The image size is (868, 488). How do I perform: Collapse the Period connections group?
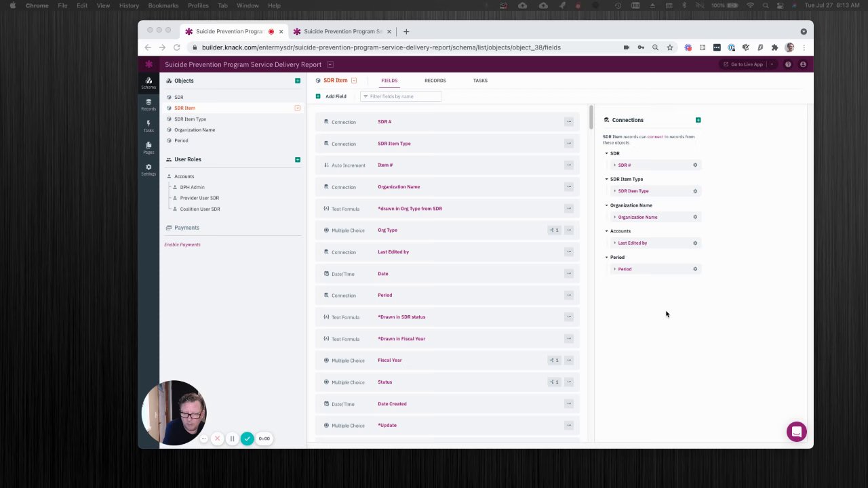point(607,258)
